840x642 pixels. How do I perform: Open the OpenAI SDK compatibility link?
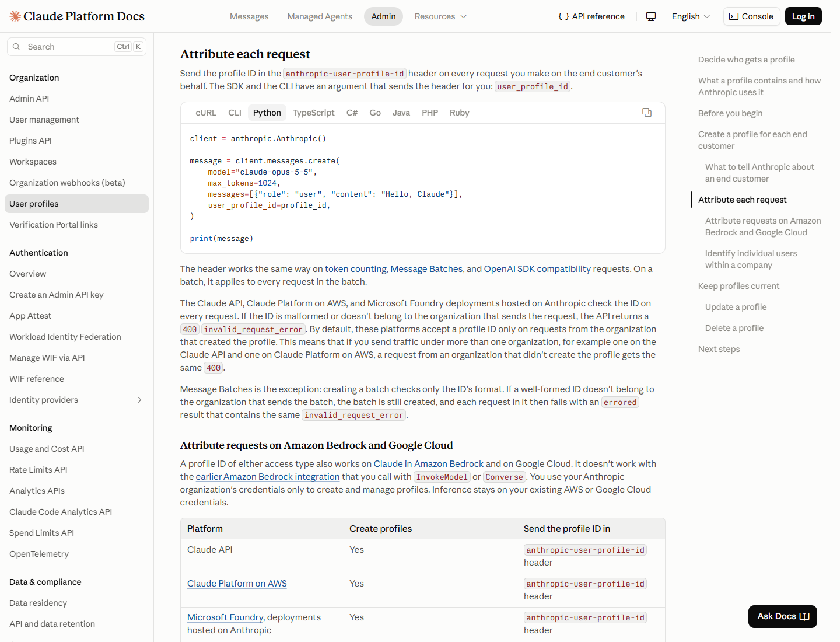click(537, 269)
